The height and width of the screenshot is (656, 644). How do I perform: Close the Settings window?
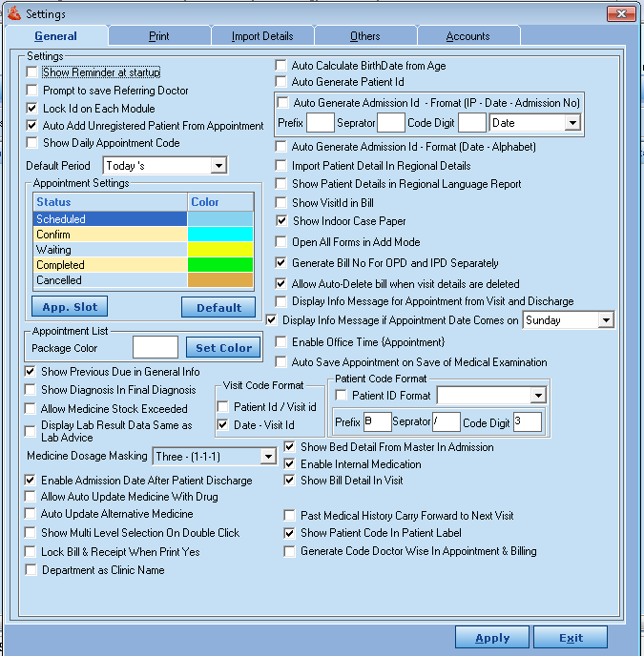620,14
